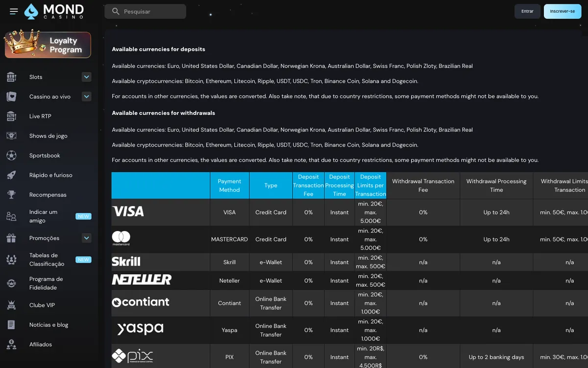Click the Clube VIP icon
This screenshot has height=368, width=588.
11,305
